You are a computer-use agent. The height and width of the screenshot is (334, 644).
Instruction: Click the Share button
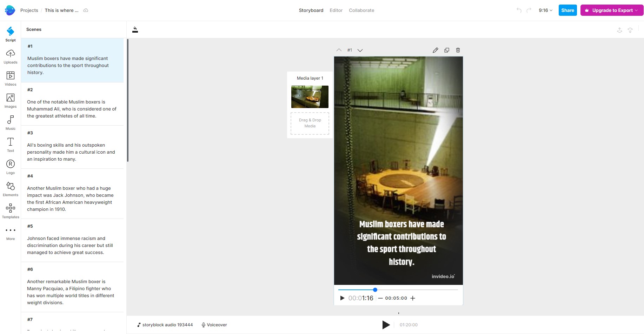point(567,11)
